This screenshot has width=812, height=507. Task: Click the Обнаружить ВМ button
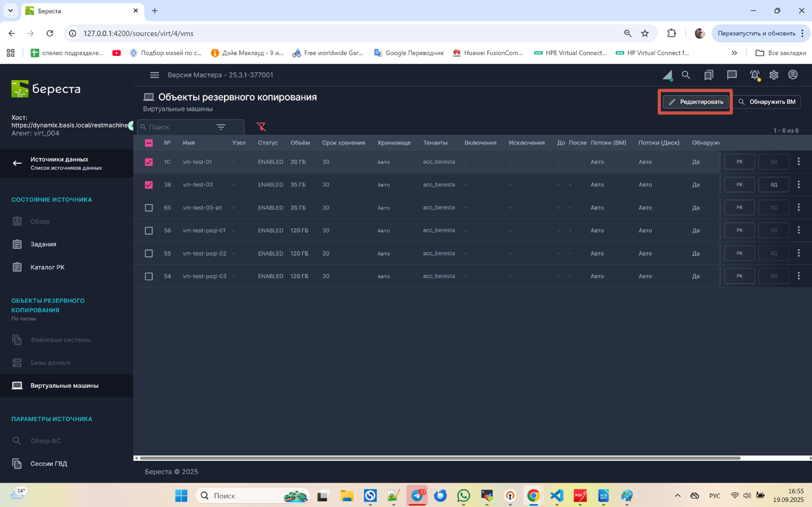point(767,102)
